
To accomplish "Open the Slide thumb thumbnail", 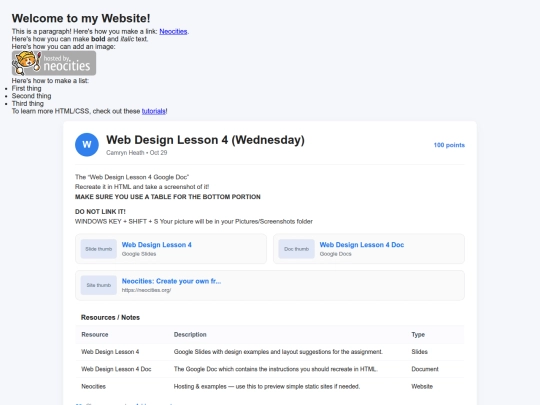I will coord(98,249).
